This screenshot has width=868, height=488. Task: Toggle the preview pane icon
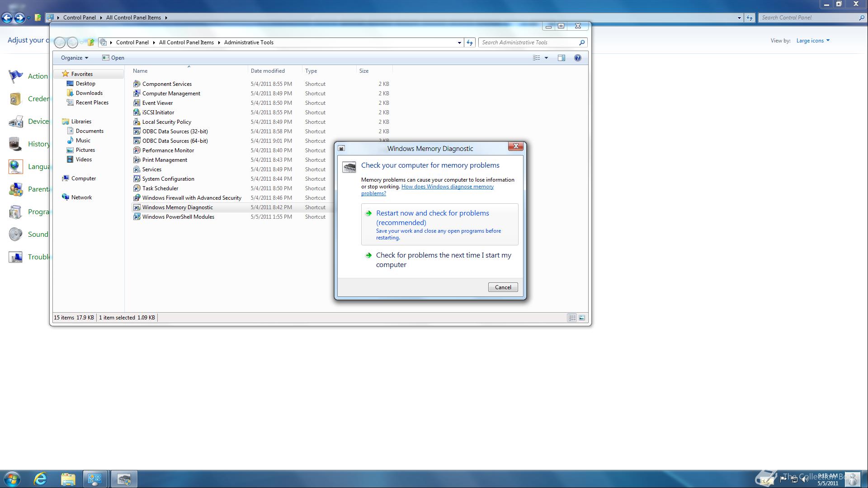(561, 58)
